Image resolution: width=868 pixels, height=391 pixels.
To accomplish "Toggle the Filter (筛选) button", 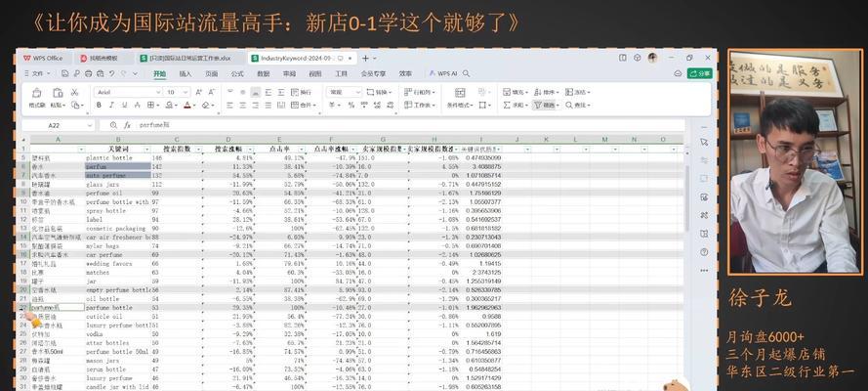I will (546, 105).
